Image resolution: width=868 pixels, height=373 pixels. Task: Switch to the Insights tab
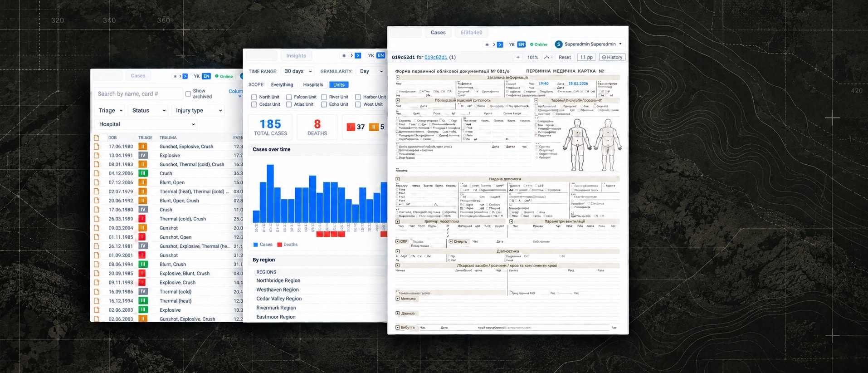pos(296,56)
